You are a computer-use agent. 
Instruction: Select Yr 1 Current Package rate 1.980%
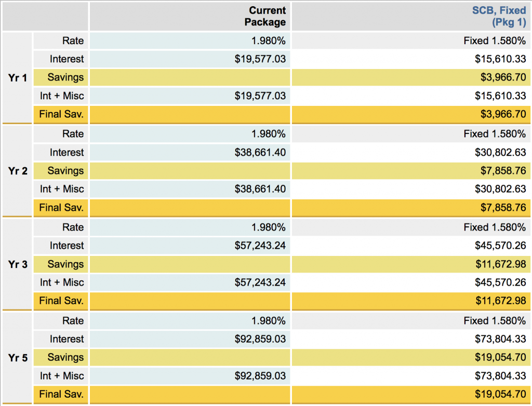coord(268,40)
